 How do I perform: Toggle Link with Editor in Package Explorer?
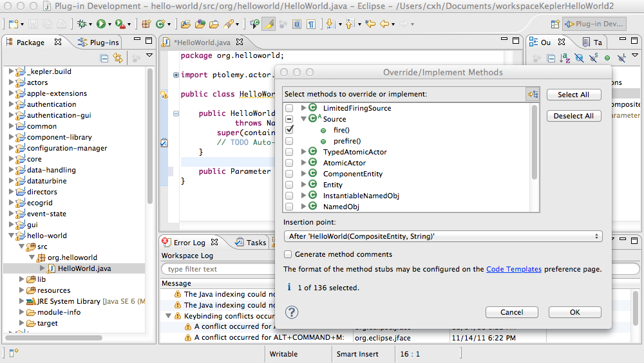pyautogui.click(x=118, y=59)
